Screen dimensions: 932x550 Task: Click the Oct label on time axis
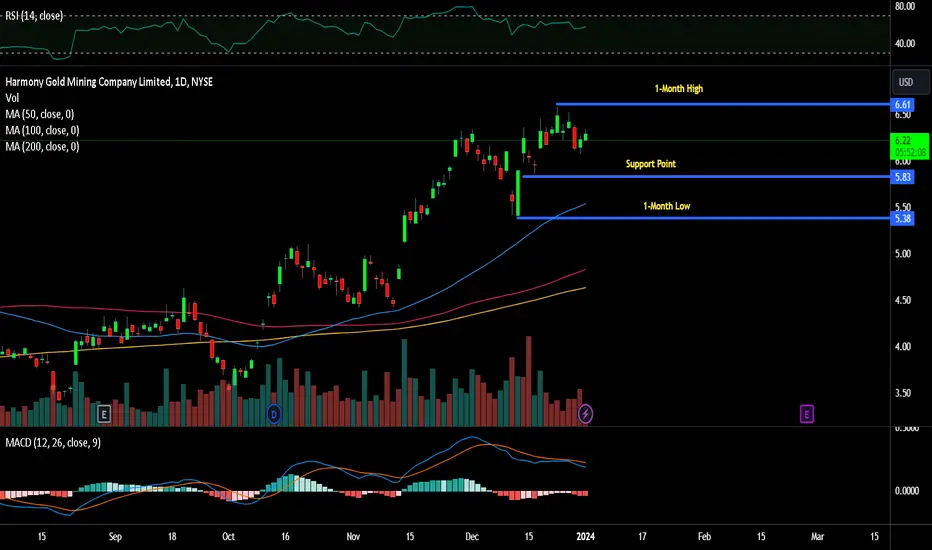[228, 536]
